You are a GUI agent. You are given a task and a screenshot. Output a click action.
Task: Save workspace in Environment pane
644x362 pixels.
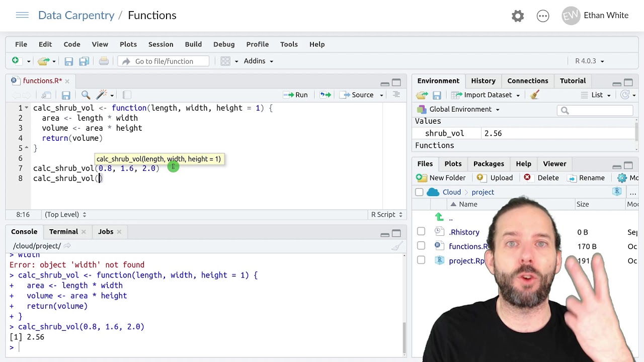pyautogui.click(x=437, y=95)
